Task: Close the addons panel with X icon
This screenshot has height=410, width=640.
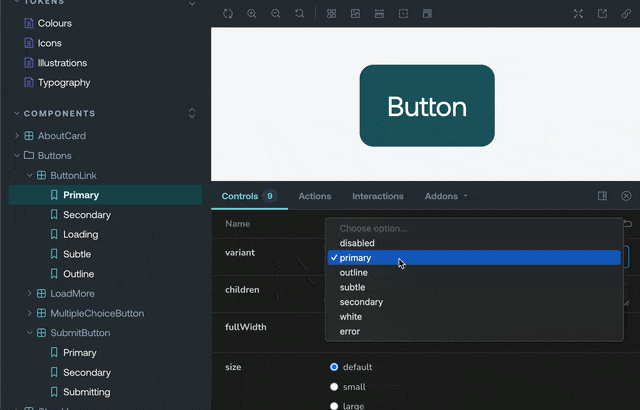Action: point(626,196)
